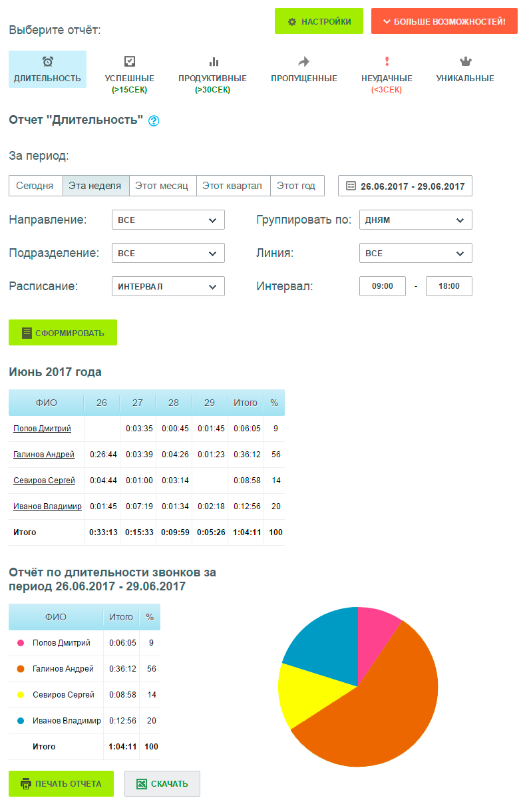Switch to the Успешные report tab
The height and width of the screenshot is (812, 525).
(130, 75)
